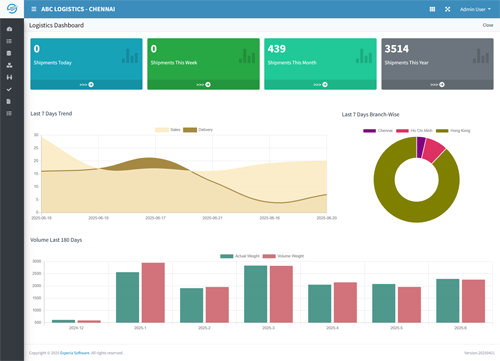Click the 2025-06-17 trend axis label
Viewport: 500px width, 361px height.
coord(155,218)
